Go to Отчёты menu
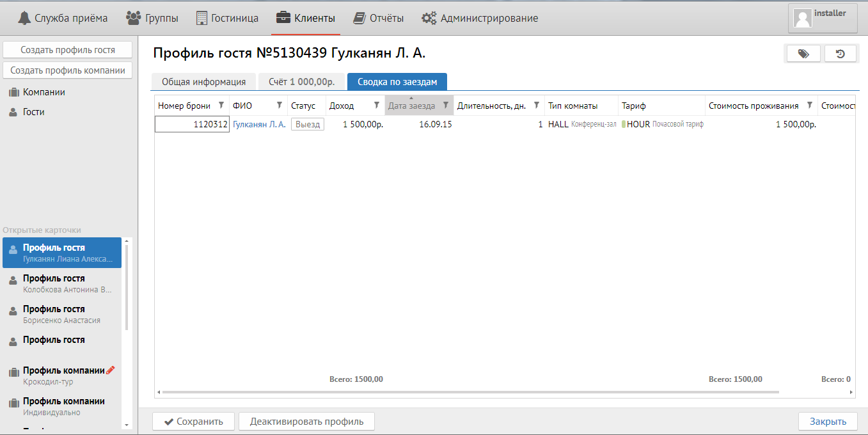 tap(379, 18)
